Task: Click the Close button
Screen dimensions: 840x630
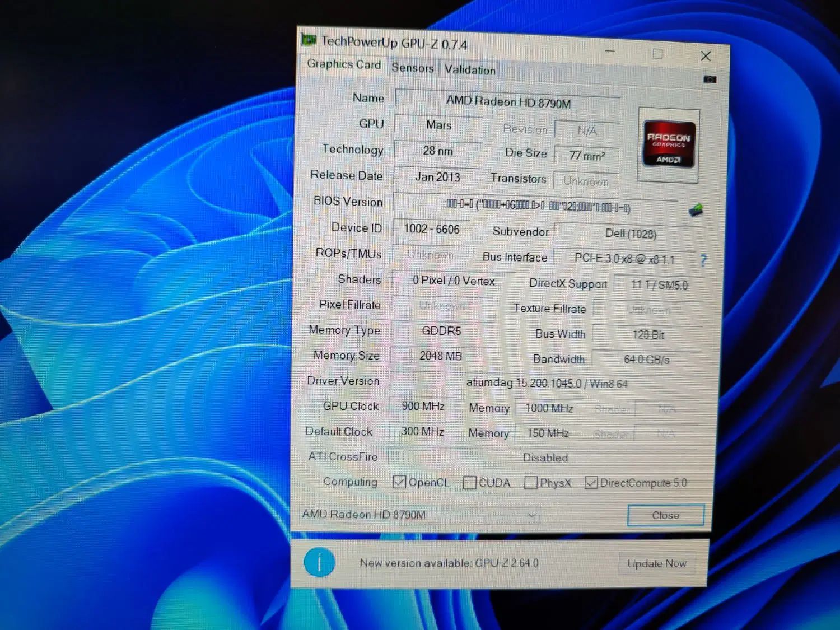Action: [x=666, y=515]
